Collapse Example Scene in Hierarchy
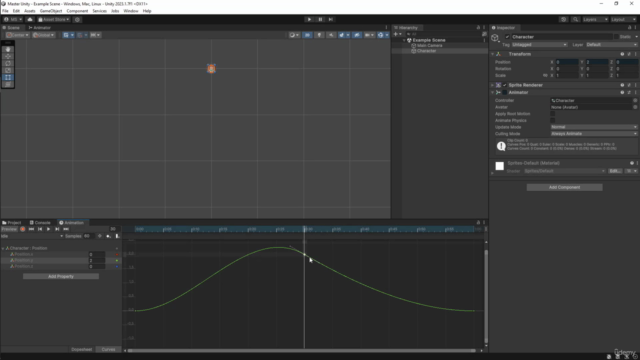The image size is (640, 360). pyautogui.click(x=404, y=40)
